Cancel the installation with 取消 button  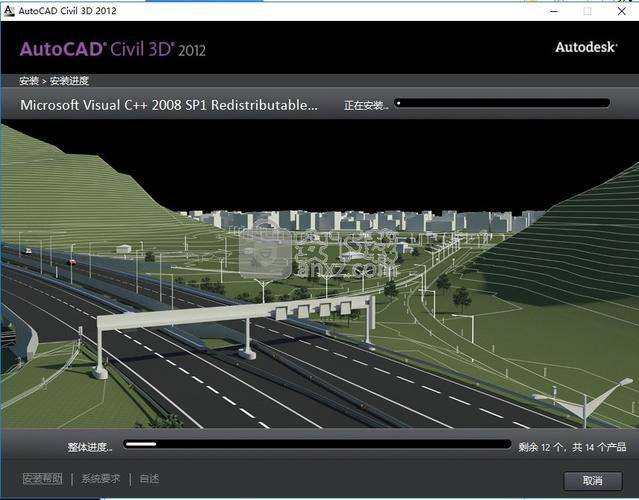(x=593, y=481)
